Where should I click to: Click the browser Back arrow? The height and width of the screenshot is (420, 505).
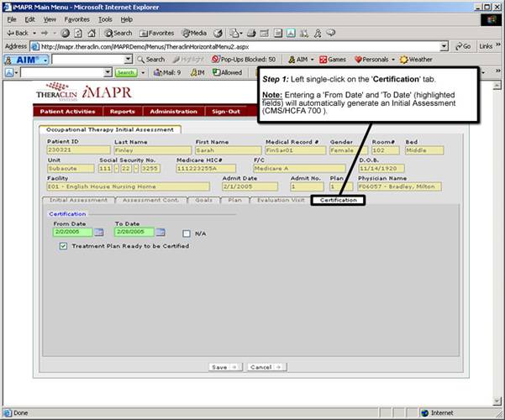point(17,33)
